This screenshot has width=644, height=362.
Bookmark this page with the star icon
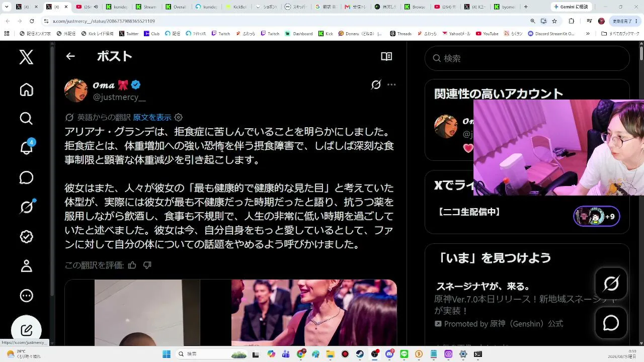pyautogui.click(x=554, y=21)
